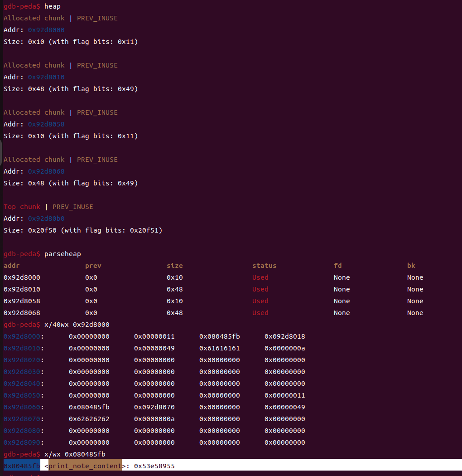Click the "x/wx 0x080485fb" command text

tap(75, 454)
